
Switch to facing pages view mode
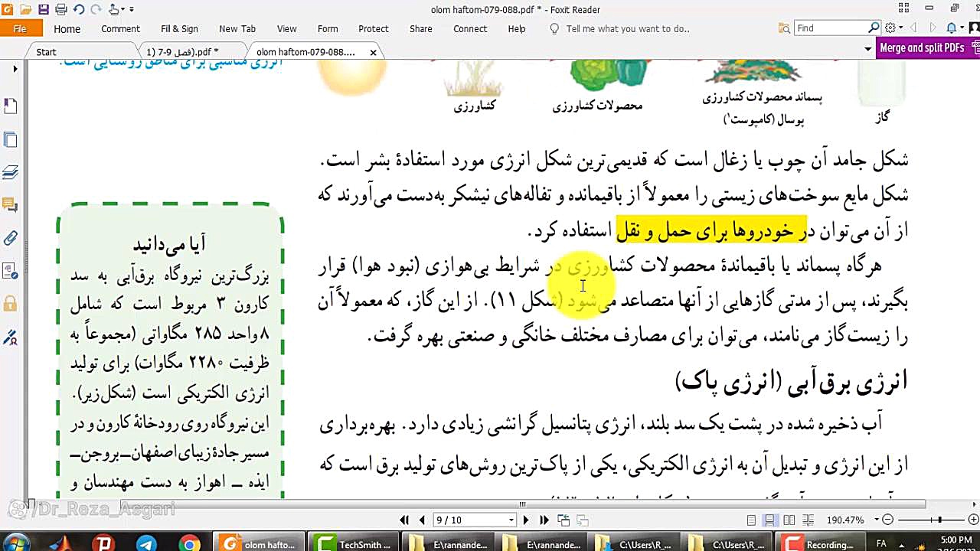[789, 520]
